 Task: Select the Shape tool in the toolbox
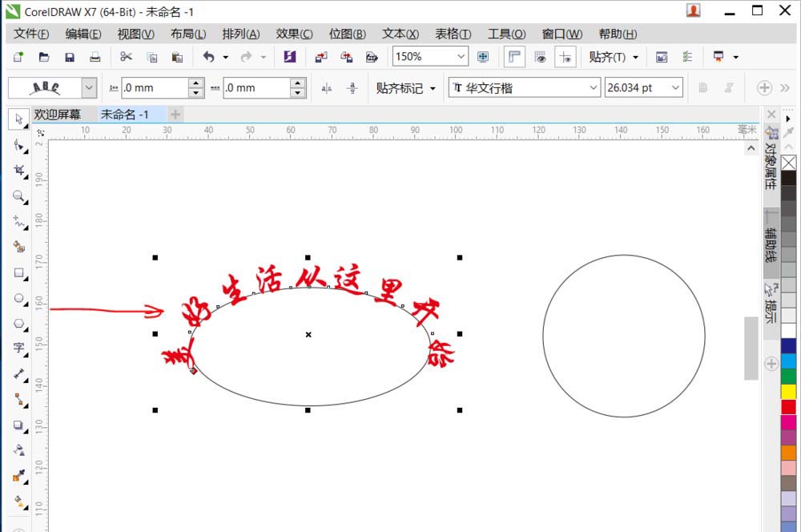tap(18, 145)
